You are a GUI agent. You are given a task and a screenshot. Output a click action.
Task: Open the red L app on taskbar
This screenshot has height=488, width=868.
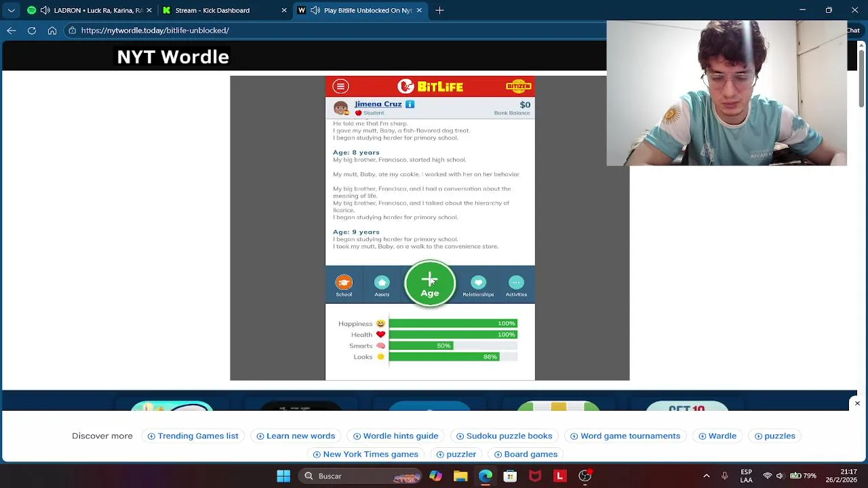coord(560,476)
